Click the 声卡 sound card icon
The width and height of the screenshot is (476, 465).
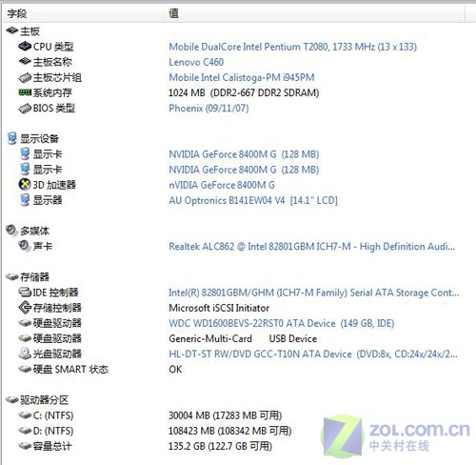[25, 246]
